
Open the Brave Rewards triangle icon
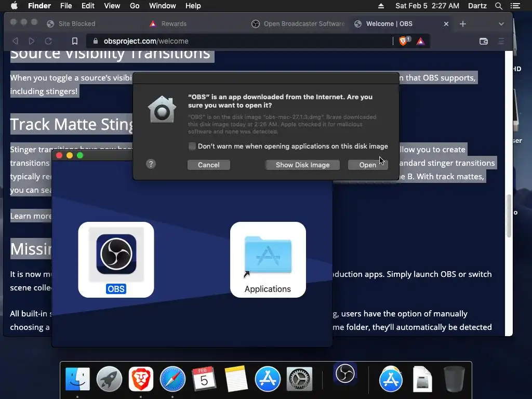click(x=421, y=41)
